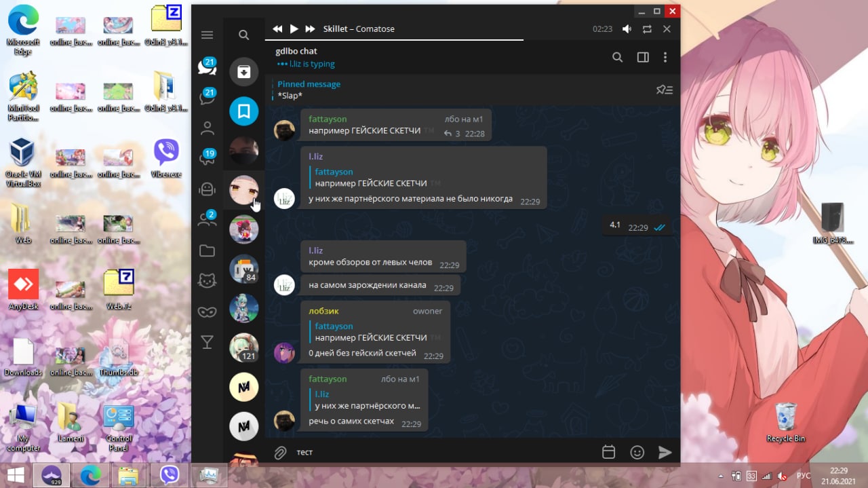The height and width of the screenshot is (488, 868).
Task: Open the groups folder with 2 badge
Action: [x=207, y=219]
